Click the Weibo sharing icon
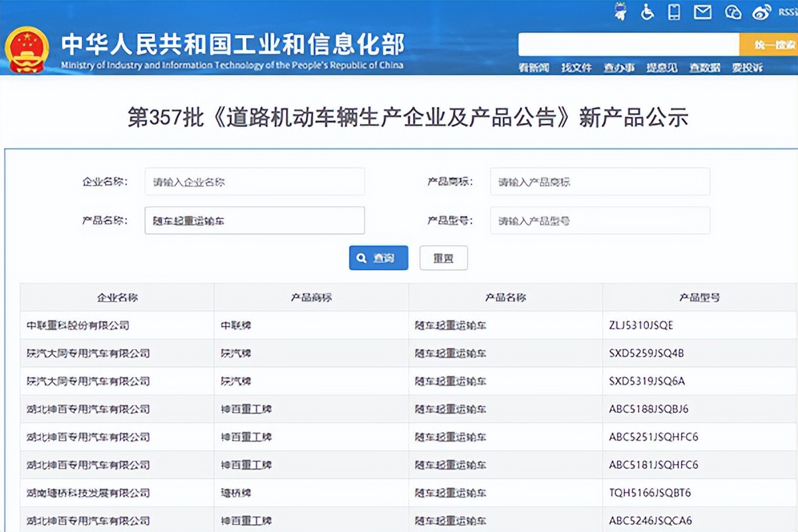Screen dimensions: 798x532 coord(761,11)
